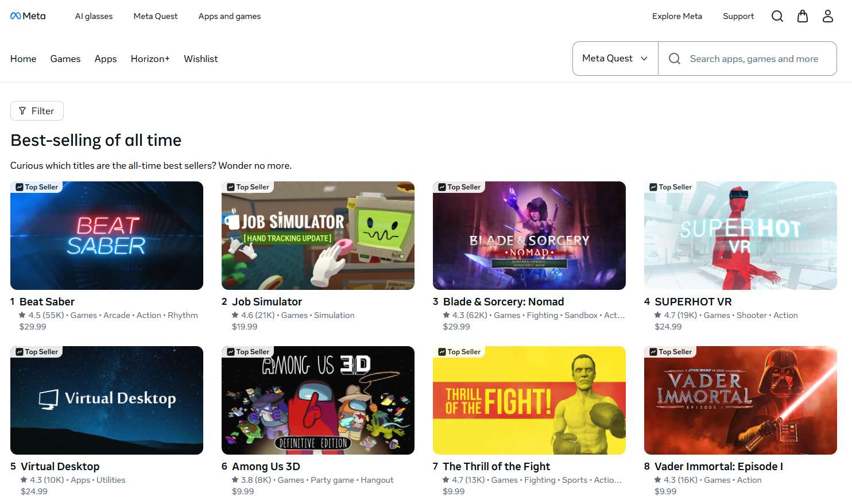Open the shopping bag cart icon
852x504 pixels.
click(x=803, y=16)
